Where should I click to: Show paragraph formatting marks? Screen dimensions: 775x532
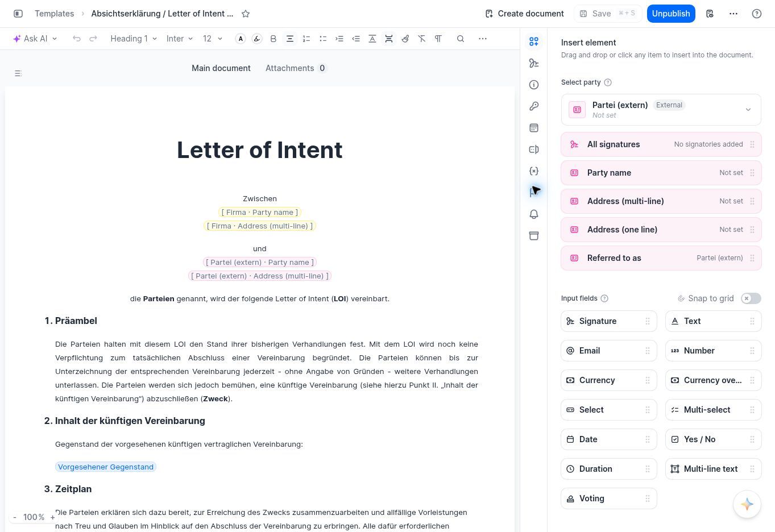click(438, 39)
